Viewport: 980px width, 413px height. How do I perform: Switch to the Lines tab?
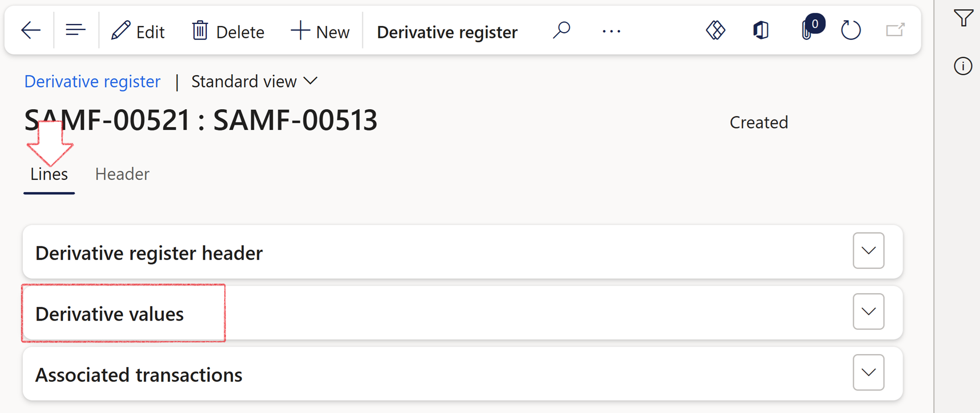(49, 174)
